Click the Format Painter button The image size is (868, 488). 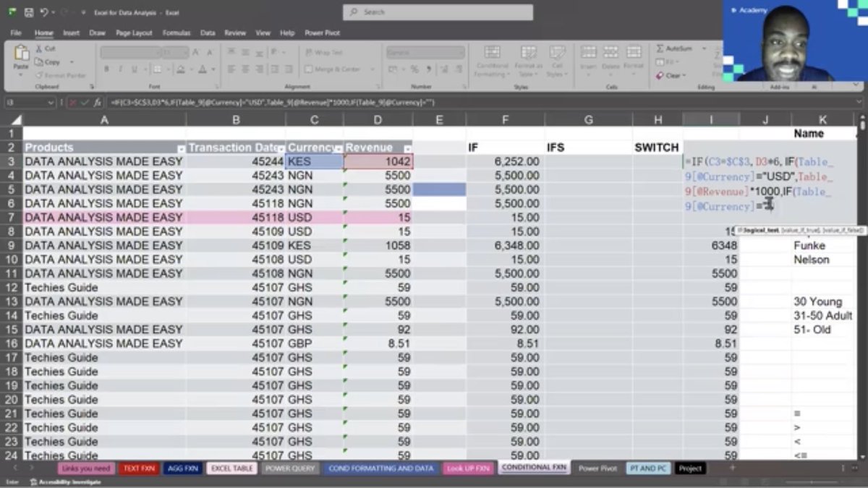pyautogui.click(x=60, y=75)
